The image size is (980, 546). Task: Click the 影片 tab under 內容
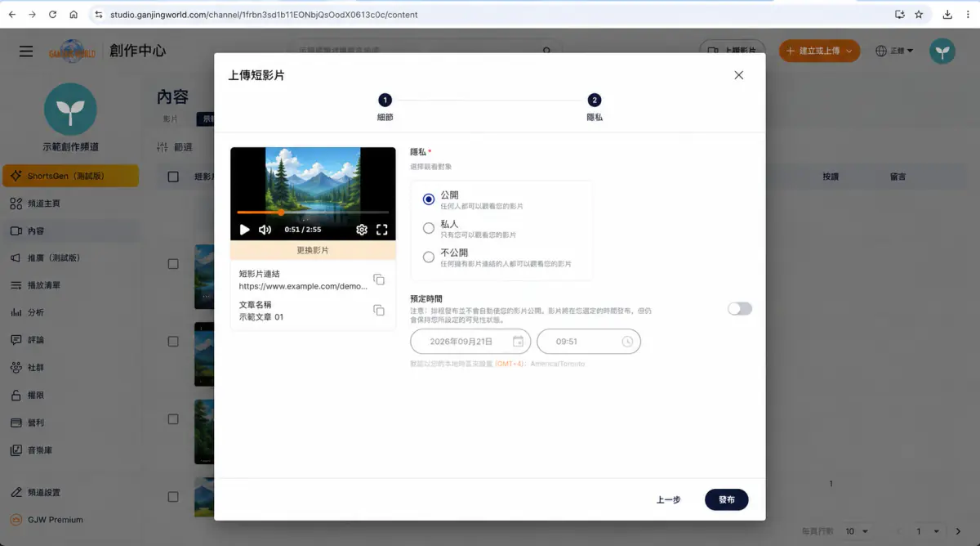[170, 119]
